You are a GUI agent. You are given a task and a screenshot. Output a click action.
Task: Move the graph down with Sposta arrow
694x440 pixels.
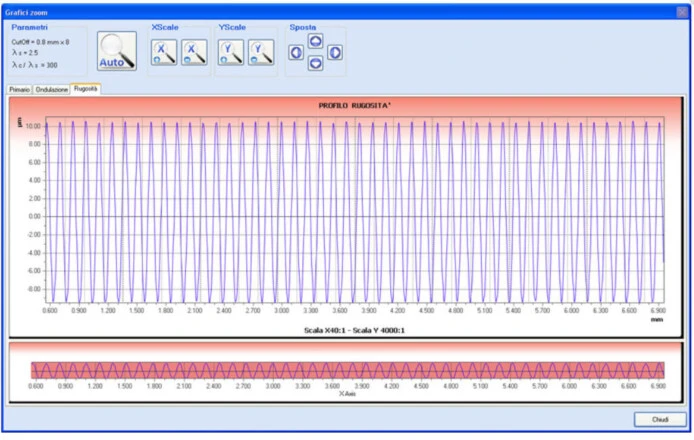point(315,63)
